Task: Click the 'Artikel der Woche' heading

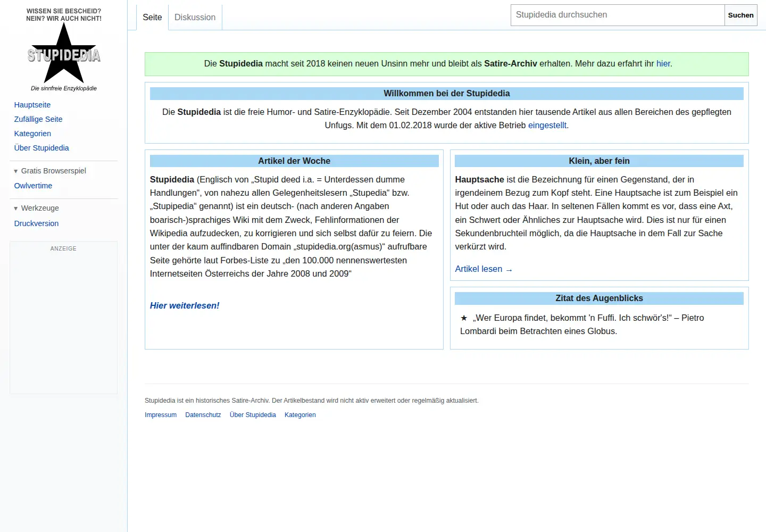Action: [x=294, y=161]
